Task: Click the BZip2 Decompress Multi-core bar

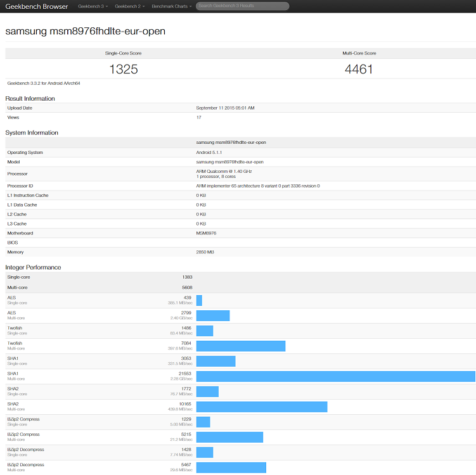Action: pyautogui.click(x=231, y=467)
